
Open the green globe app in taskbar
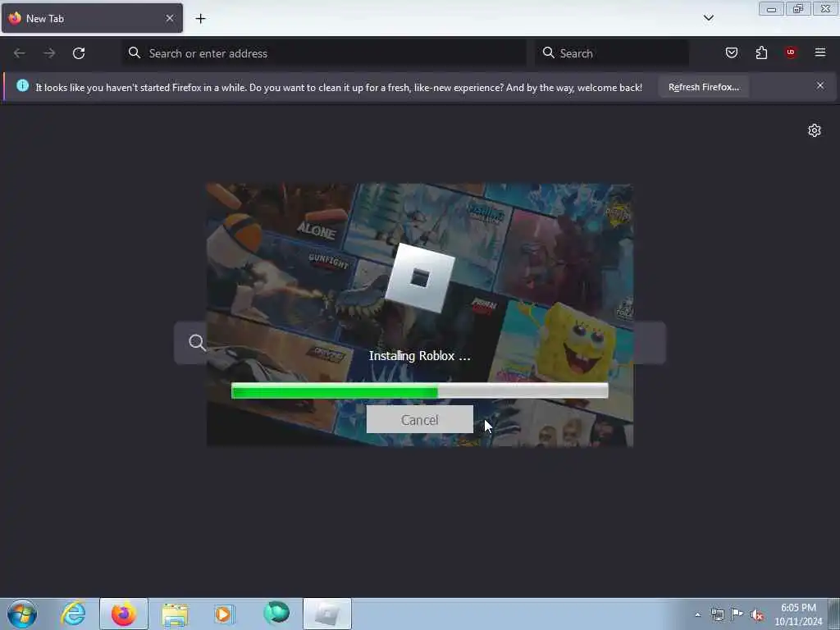coord(276,614)
